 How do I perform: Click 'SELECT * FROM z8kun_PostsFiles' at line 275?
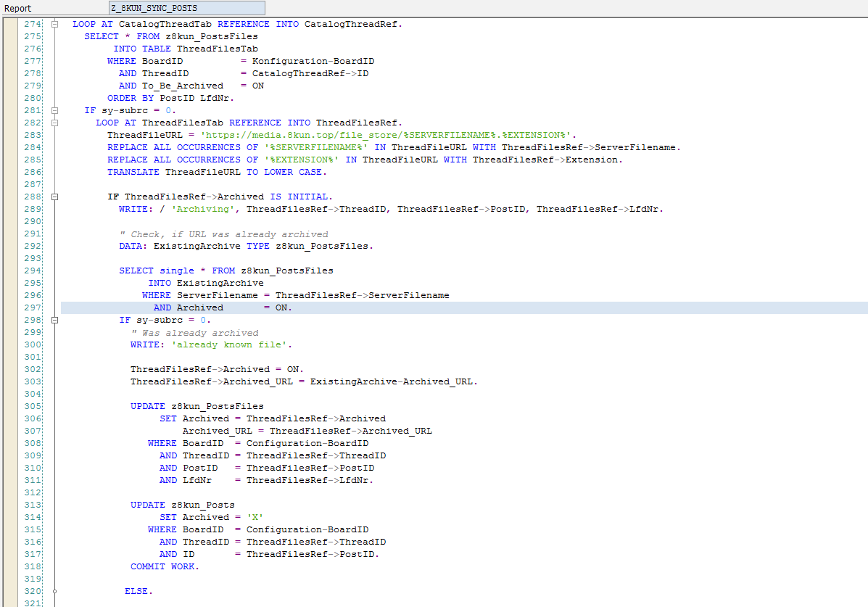point(171,36)
